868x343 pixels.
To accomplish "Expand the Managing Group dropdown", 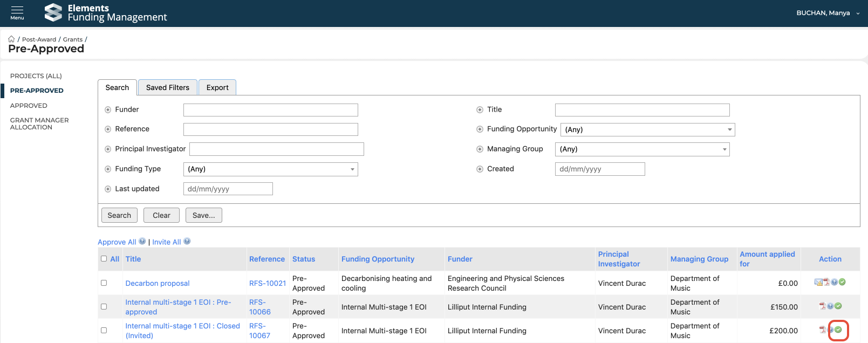I will (x=642, y=149).
